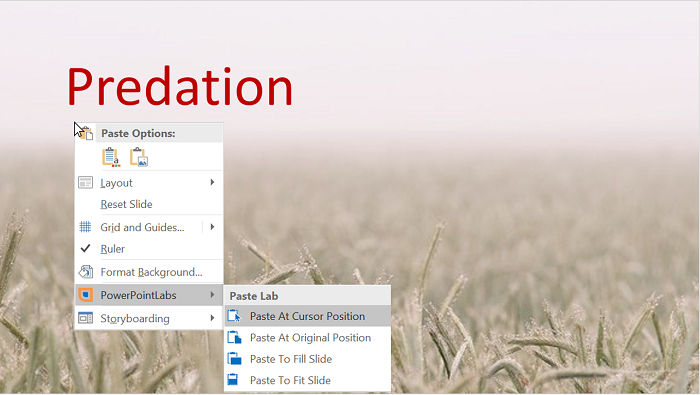700x395 pixels.
Task: Expand the Storyboarding submenu arrow
Action: 212,318
